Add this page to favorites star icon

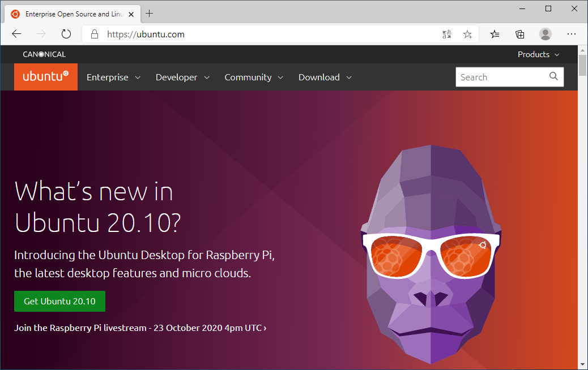coord(467,35)
